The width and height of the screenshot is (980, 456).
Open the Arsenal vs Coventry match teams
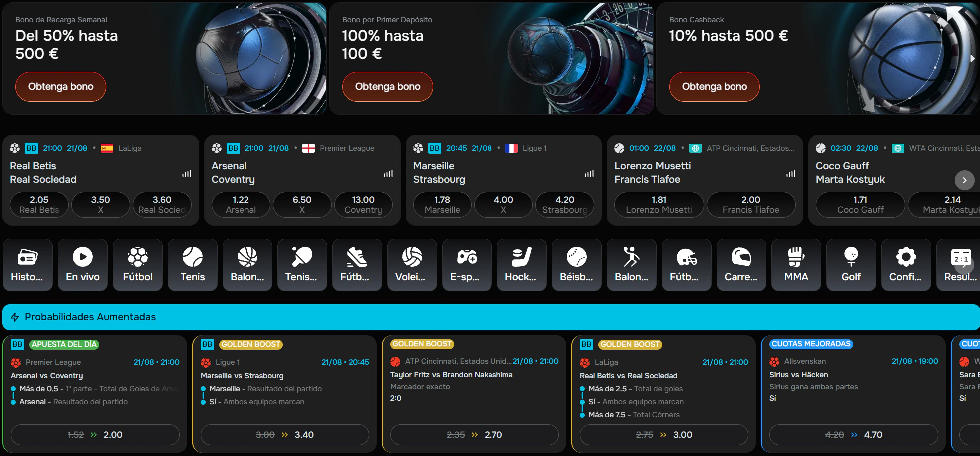coord(233,173)
